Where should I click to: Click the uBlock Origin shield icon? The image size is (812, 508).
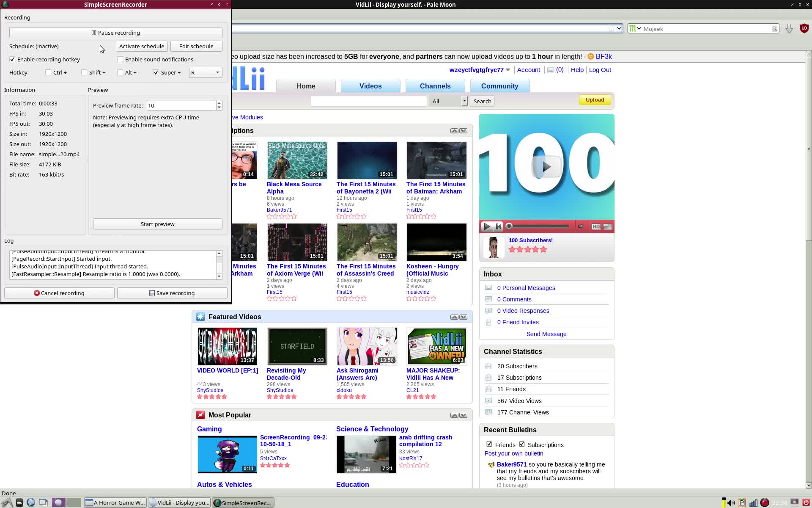(804, 28)
